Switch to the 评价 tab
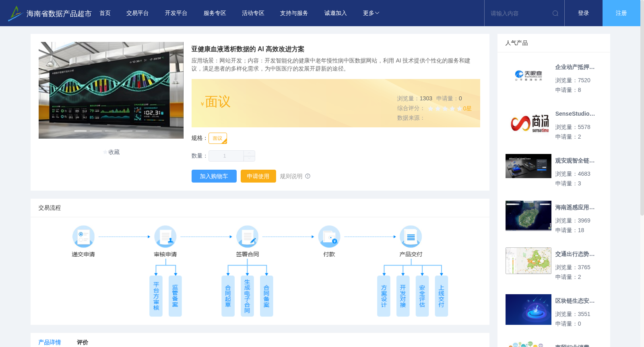Viewport: 644px width, 347px height. pyautogui.click(x=83, y=342)
